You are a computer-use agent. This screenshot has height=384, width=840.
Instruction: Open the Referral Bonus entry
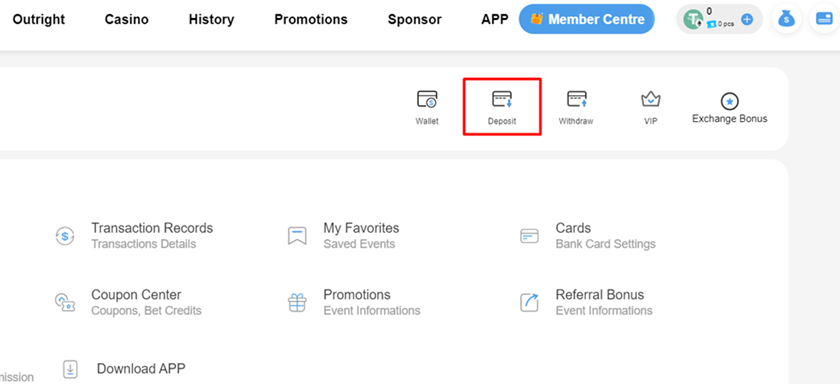587,302
